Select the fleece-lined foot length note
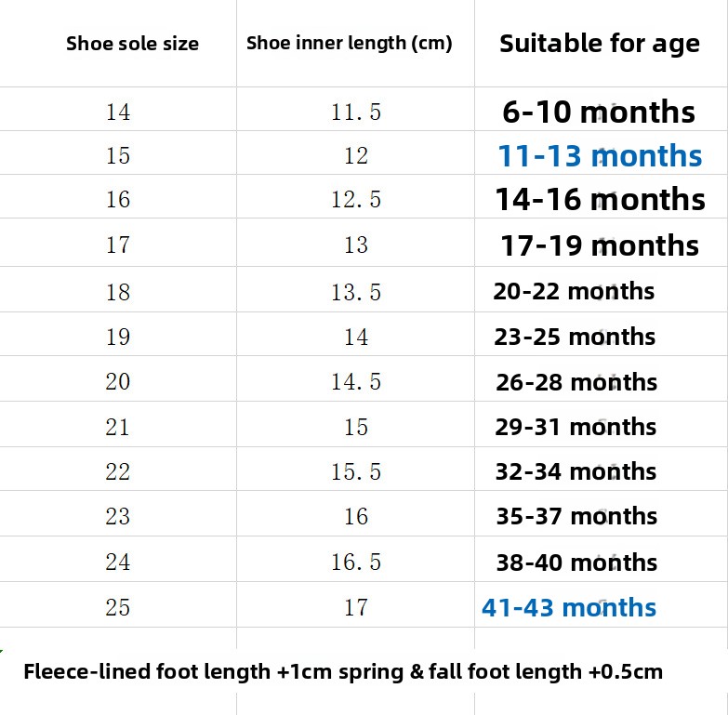This screenshot has width=728, height=715. tap(343, 672)
